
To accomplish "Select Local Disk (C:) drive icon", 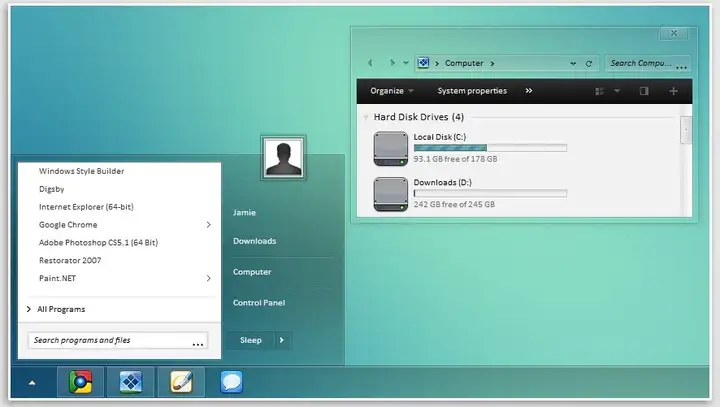I will point(390,148).
